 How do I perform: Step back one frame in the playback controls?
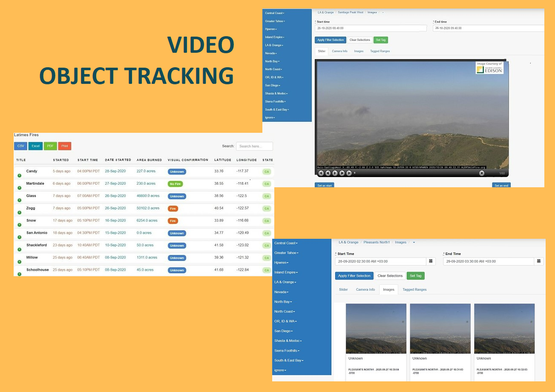coord(328,173)
